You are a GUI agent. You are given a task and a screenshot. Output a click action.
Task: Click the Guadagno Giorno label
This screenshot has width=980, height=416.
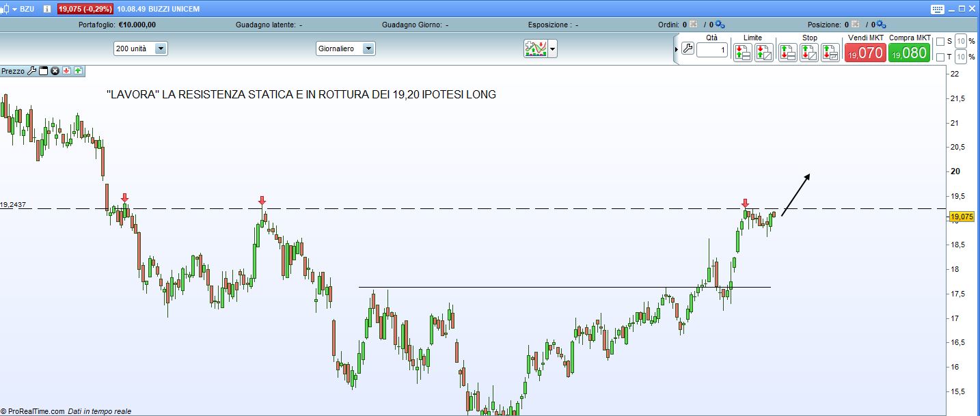tap(411, 25)
